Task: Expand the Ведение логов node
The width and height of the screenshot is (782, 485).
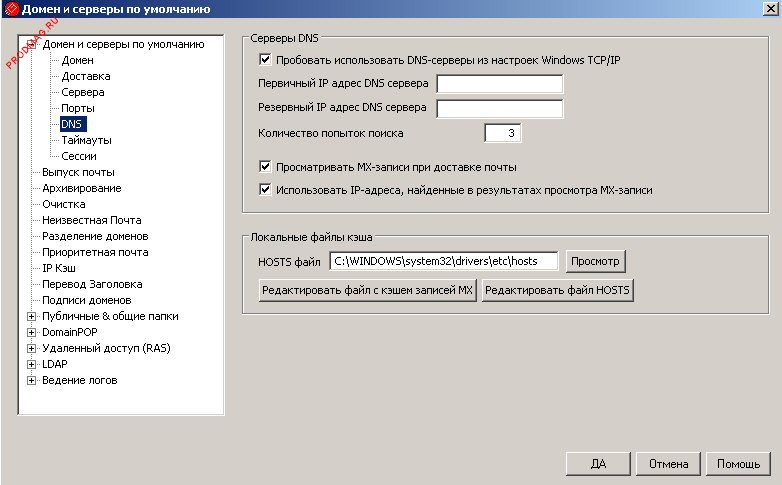Action: click(x=32, y=380)
